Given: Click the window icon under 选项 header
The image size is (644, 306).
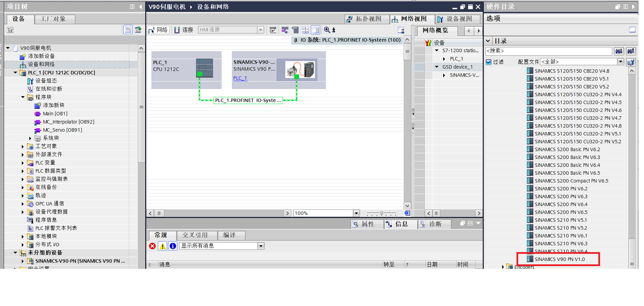Looking at the screenshot, I should point(632,30).
